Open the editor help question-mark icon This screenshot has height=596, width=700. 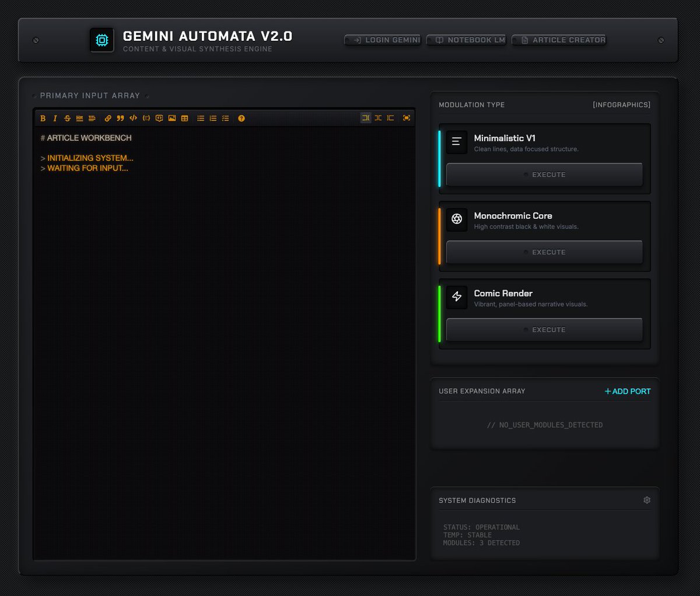click(x=242, y=118)
